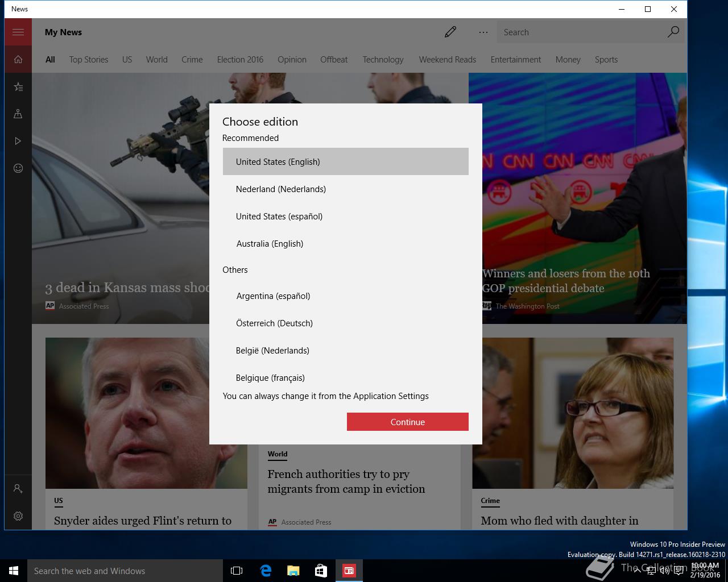Open Action Center notification icon
Image resolution: width=728 pixels, height=582 pixels.
[679, 571]
